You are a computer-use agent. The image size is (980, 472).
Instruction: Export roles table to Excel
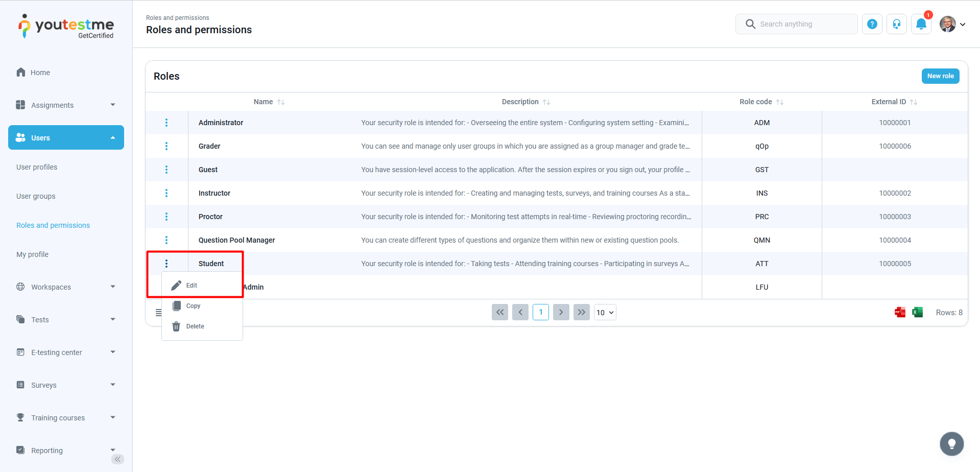[x=917, y=312]
